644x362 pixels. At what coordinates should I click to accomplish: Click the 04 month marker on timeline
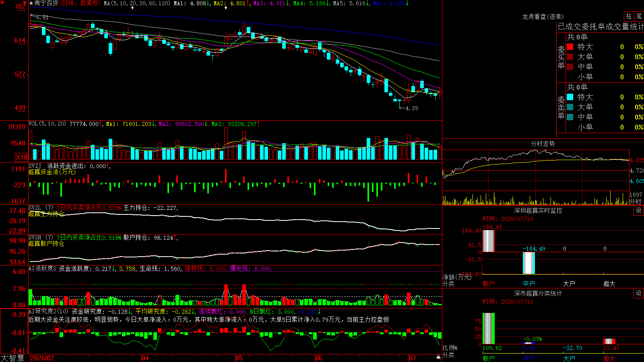(145, 358)
